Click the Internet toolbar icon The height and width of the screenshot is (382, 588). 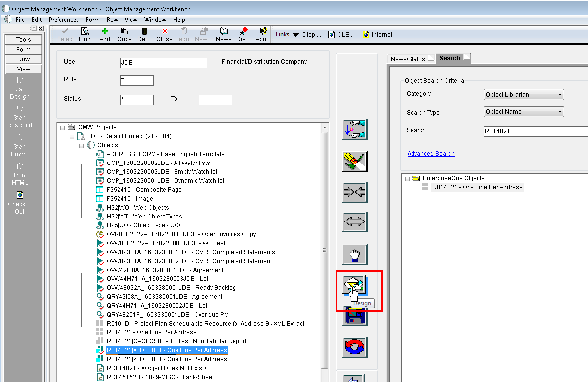point(377,34)
